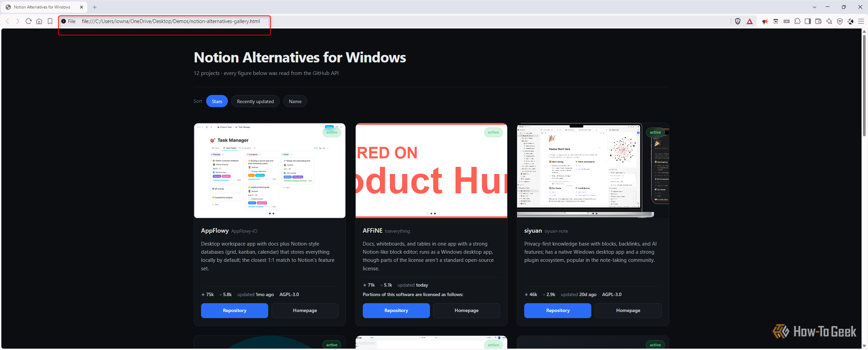Open the tab search dropdown arrow
Image resolution: width=868 pixels, height=350 pixels.
[x=814, y=7]
